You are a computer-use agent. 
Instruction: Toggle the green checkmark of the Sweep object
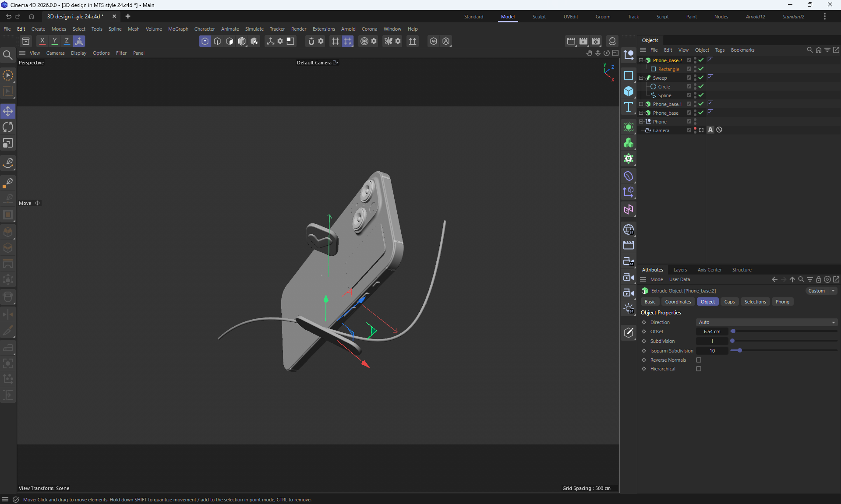(701, 78)
